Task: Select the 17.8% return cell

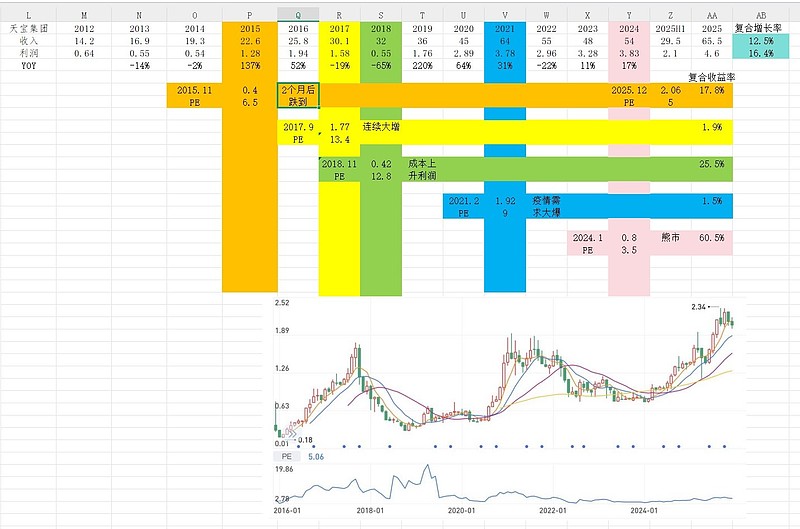Action: 712,90
